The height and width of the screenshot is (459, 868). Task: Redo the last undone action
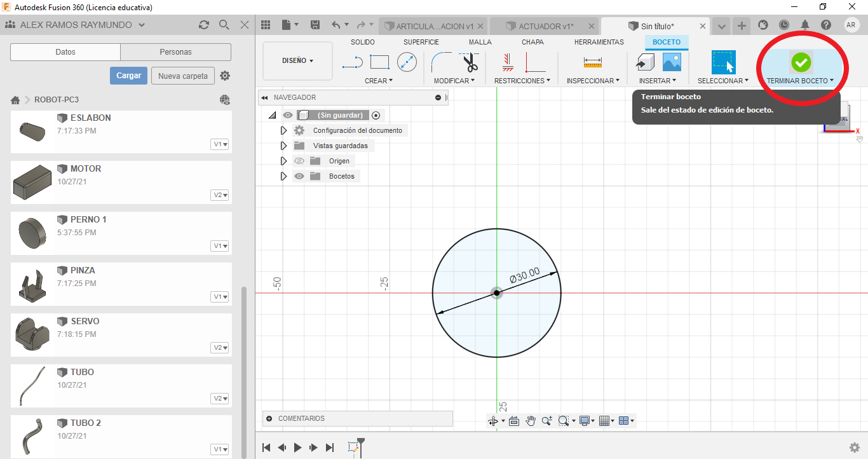pyautogui.click(x=361, y=25)
